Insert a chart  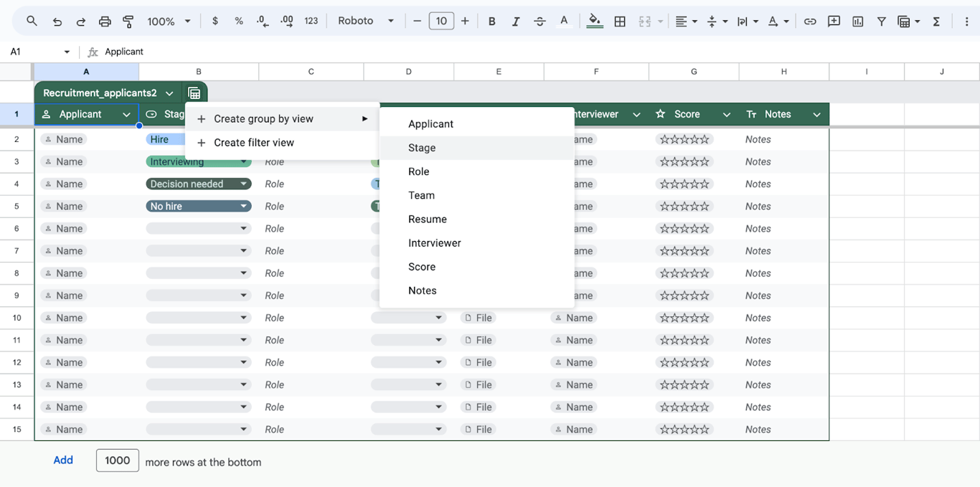(x=857, y=22)
